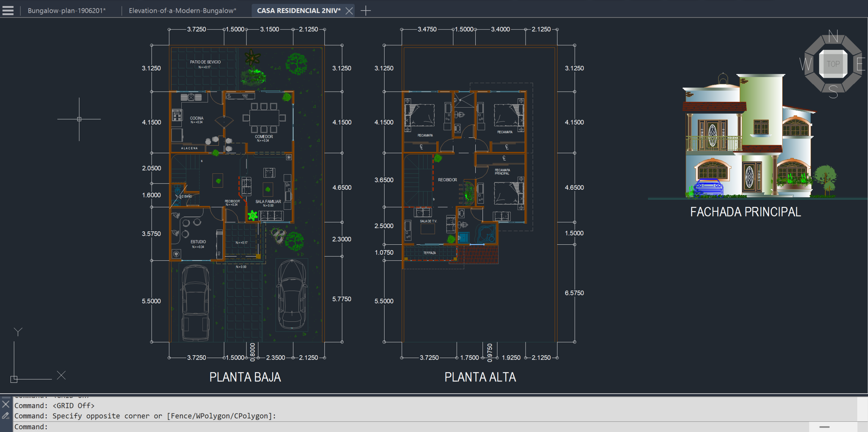Select the RECAMARA PRINCIPAL label
The height and width of the screenshot is (432, 868).
502,172
